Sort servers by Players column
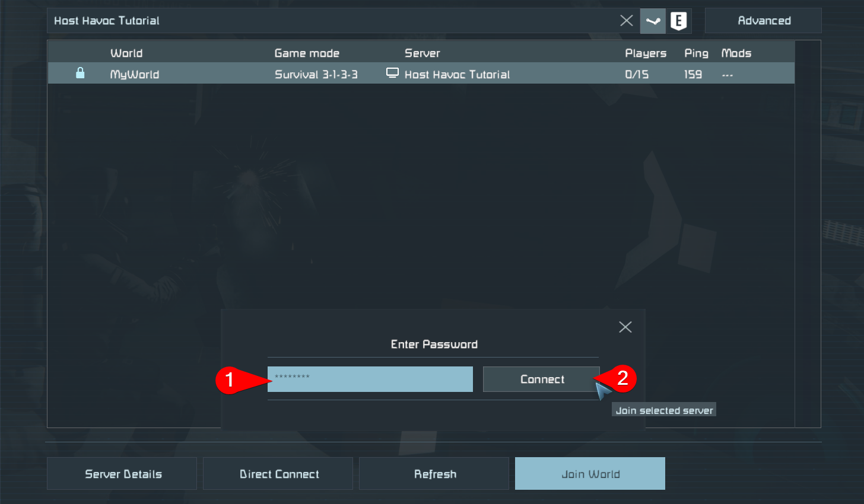Image resolution: width=864 pixels, height=504 pixels. click(x=646, y=53)
